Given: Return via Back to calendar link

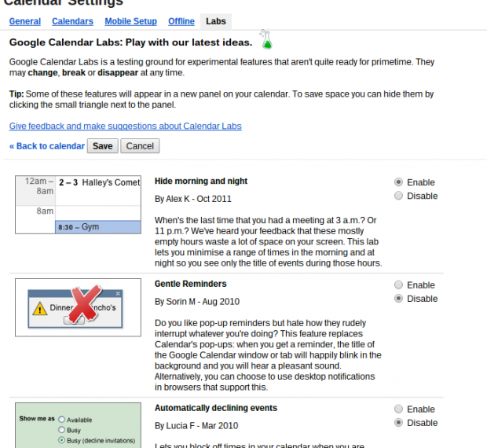Looking at the screenshot, I should point(47,146).
